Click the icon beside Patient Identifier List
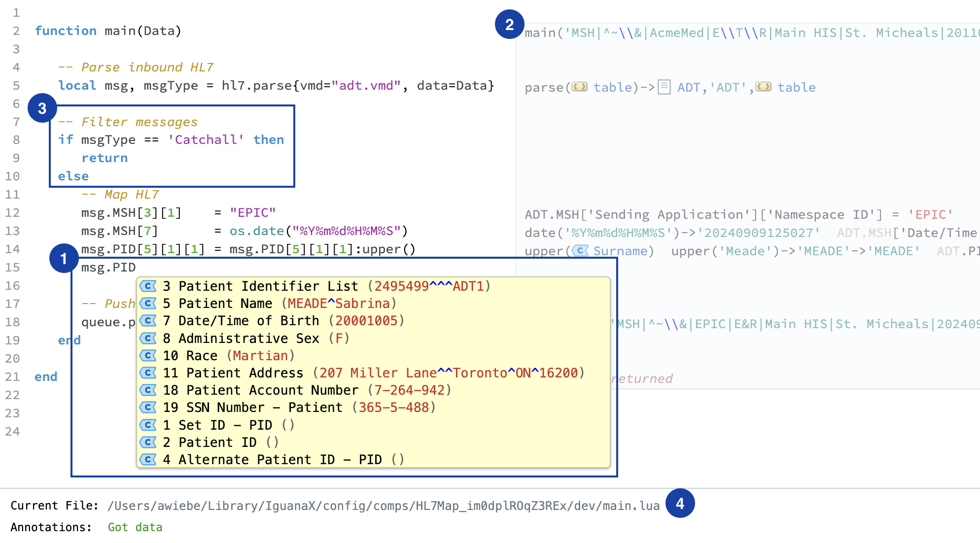The image size is (980, 543). tap(148, 286)
